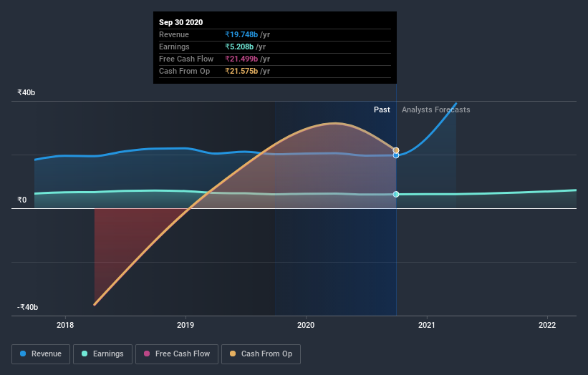Toggle the Free Cash Flow legend button
The height and width of the screenshot is (375, 588).
point(177,354)
